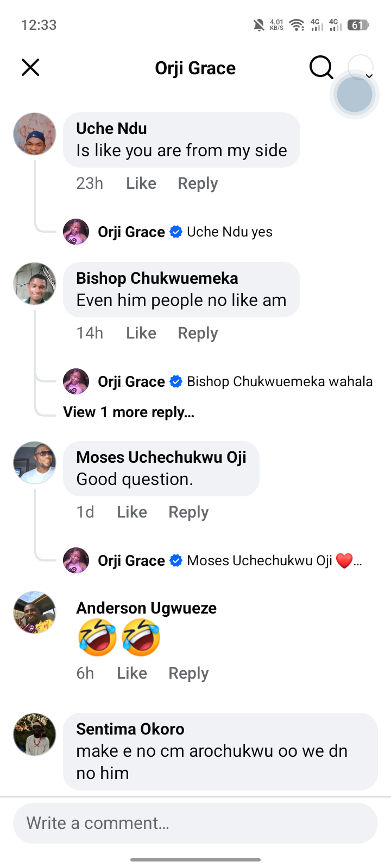Expand View 1 more reply

coord(129,412)
